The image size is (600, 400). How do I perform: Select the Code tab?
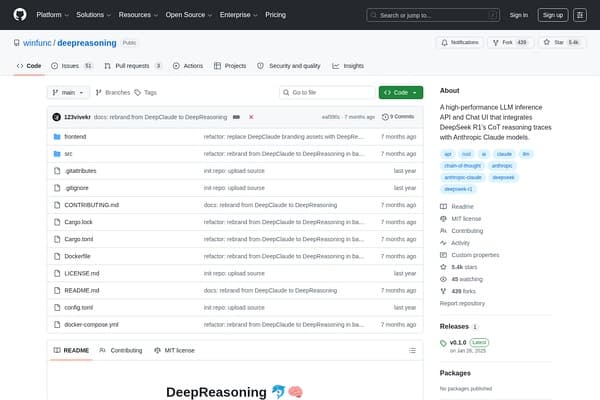coord(29,66)
